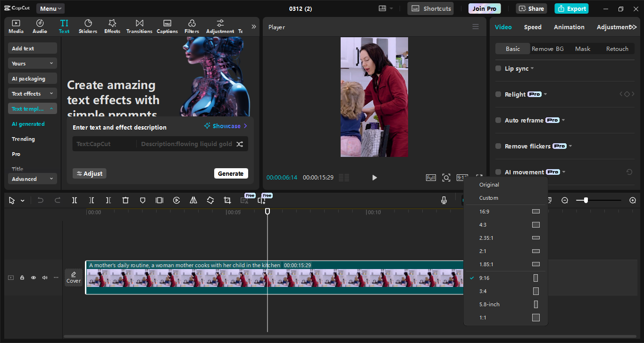
Task: Click the voiceover microphone icon
Action: click(x=443, y=200)
